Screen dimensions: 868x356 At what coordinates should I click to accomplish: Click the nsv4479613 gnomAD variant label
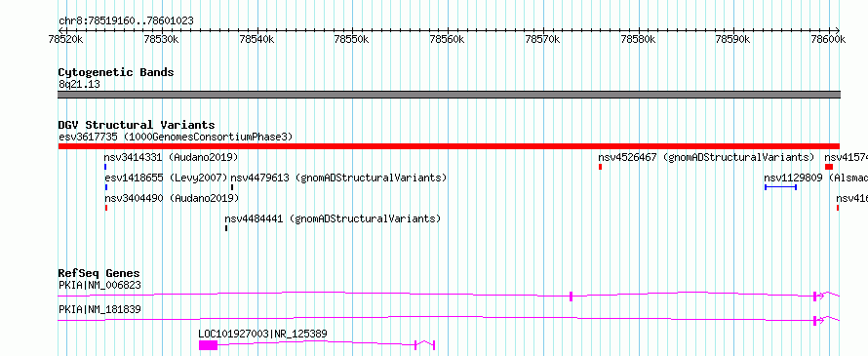click(x=338, y=178)
